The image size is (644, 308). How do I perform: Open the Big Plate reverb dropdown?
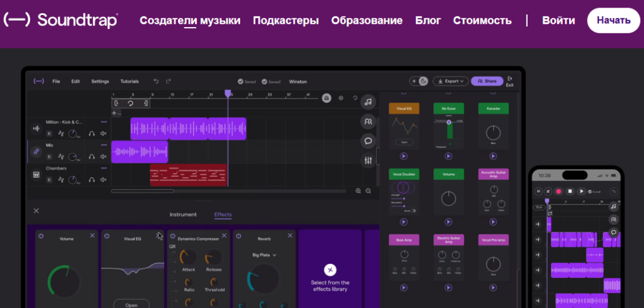click(x=264, y=255)
